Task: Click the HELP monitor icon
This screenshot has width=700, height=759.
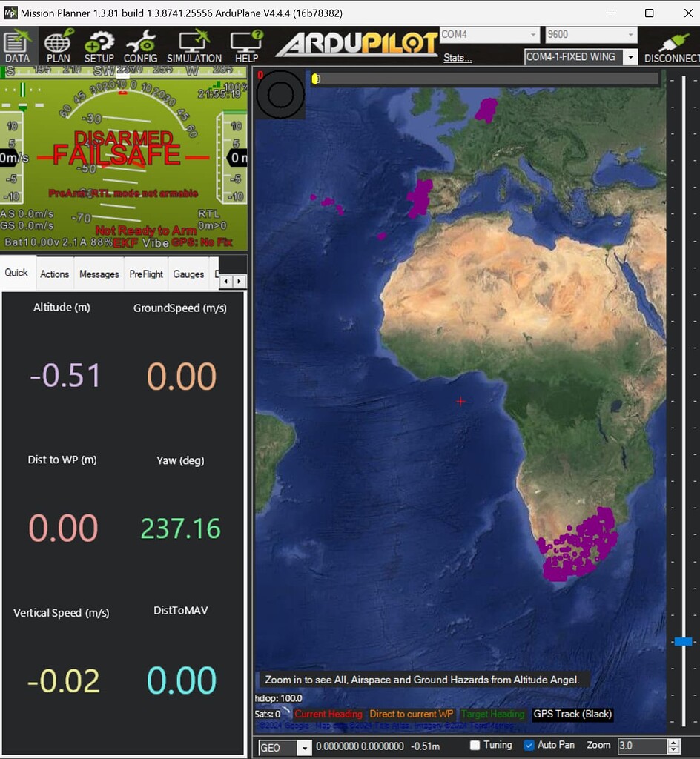Action: coord(246,46)
